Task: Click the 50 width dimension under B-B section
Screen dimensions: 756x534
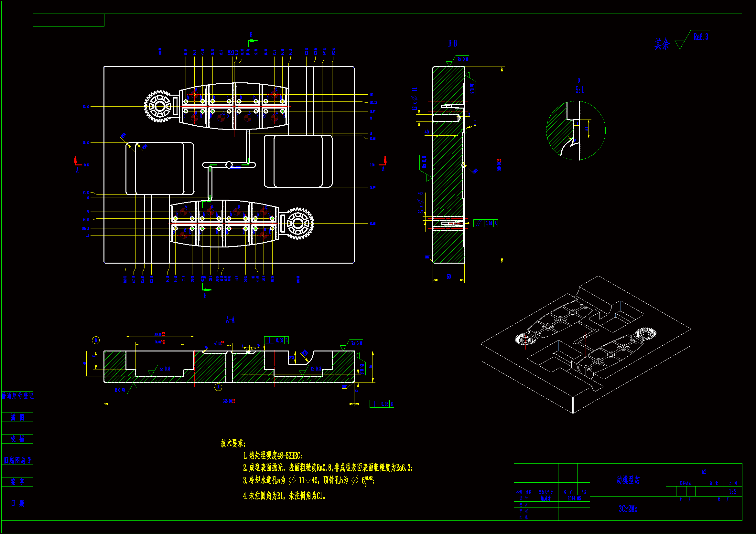Action: pyautogui.click(x=448, y=277)
